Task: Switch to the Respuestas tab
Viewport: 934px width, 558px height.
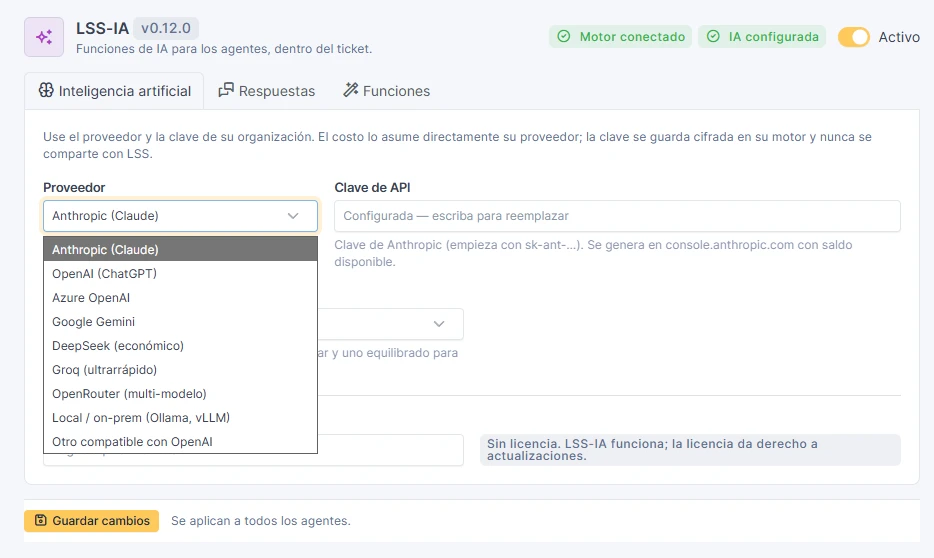Action: coord(267,91)
